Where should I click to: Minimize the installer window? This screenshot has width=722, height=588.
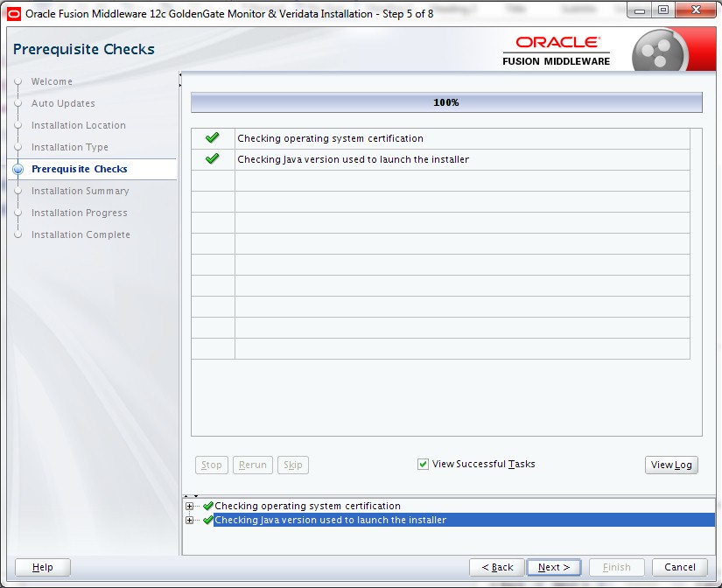coord(639,10)
